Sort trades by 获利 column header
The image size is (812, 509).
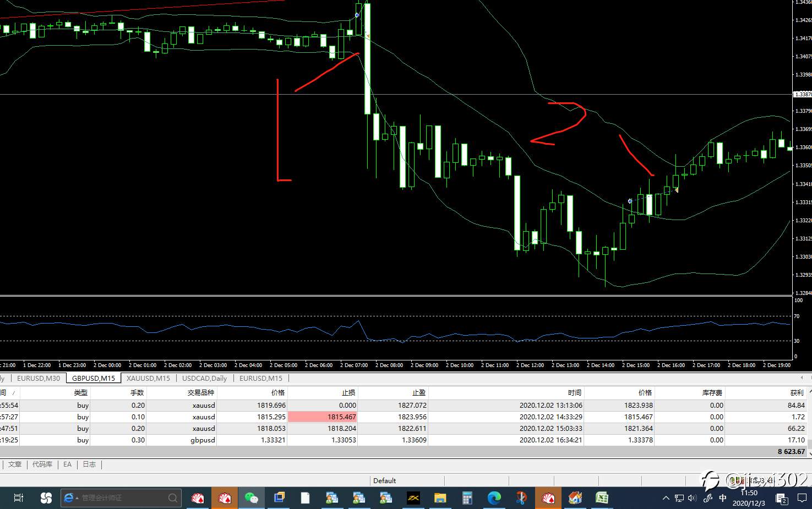tap(797, 392)
